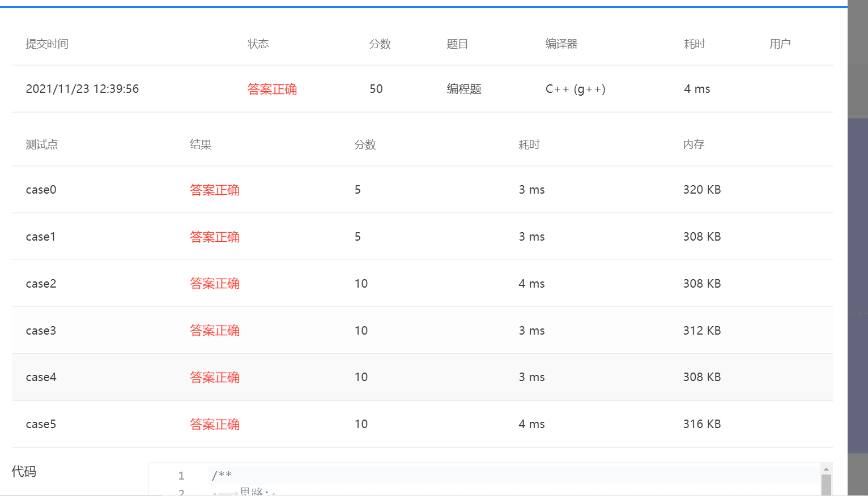Click the C++ (g++) compiler cell
The width and height of the screenshot is (868, 496).
pyautogui.click(x=575, y=89)
